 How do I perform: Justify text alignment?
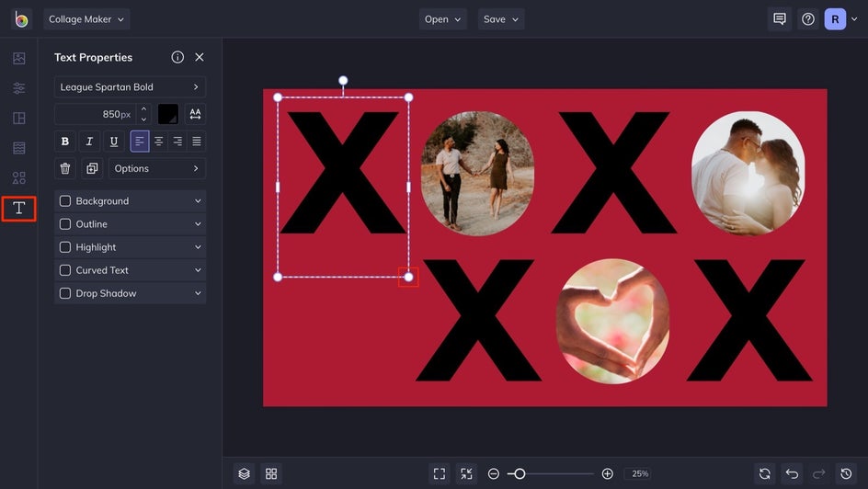[196, 141]
